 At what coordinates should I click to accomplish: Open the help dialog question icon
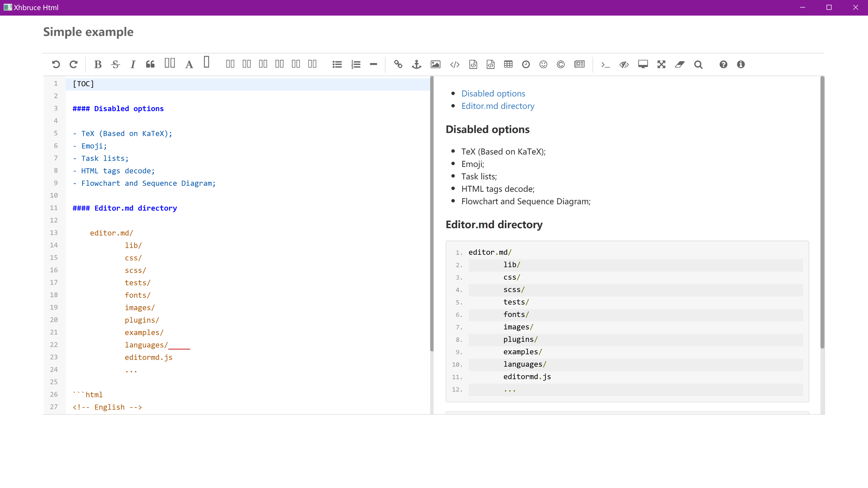(723, 64)
